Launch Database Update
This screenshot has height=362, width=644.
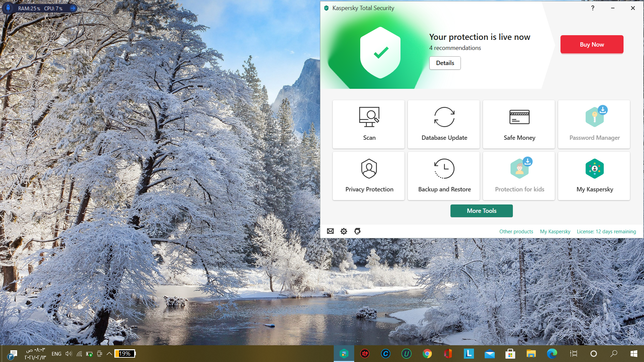coord(444,124)
